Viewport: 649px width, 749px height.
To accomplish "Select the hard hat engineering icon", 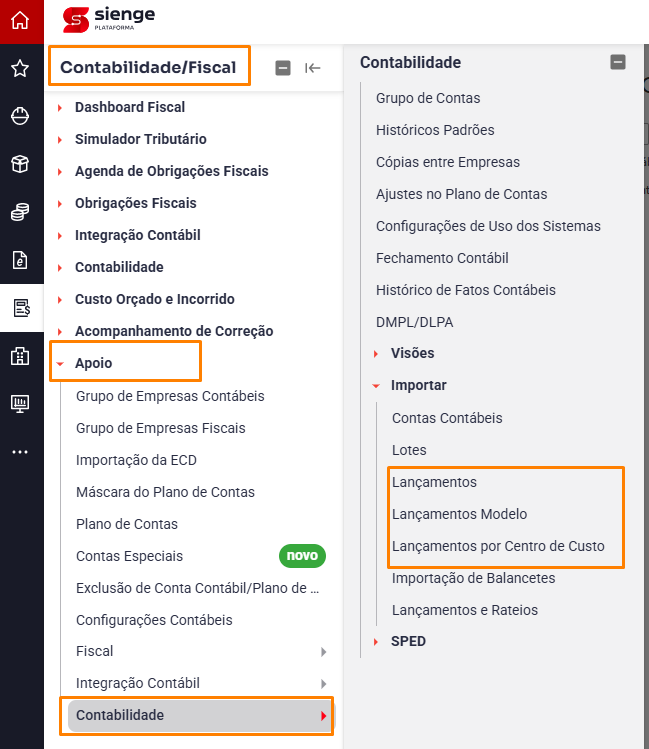I will [20, 116].
